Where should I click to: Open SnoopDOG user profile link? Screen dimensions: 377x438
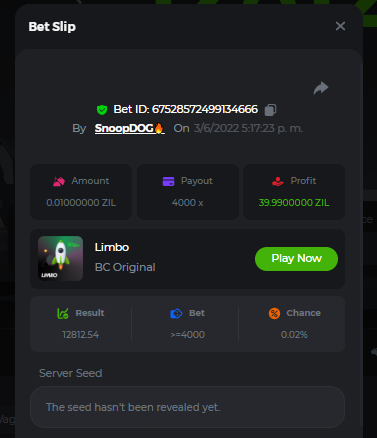point(130,128)
